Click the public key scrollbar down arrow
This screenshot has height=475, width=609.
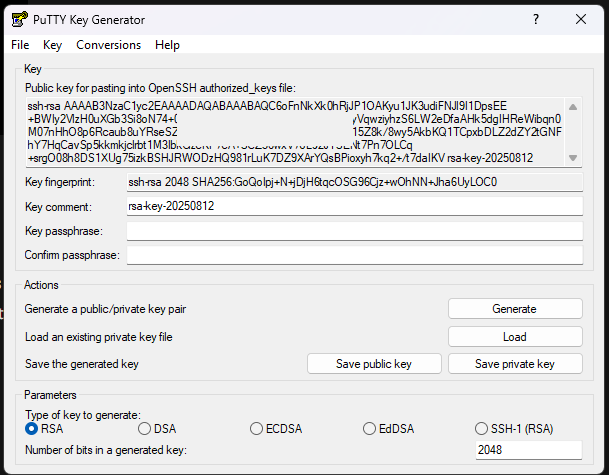573,158
